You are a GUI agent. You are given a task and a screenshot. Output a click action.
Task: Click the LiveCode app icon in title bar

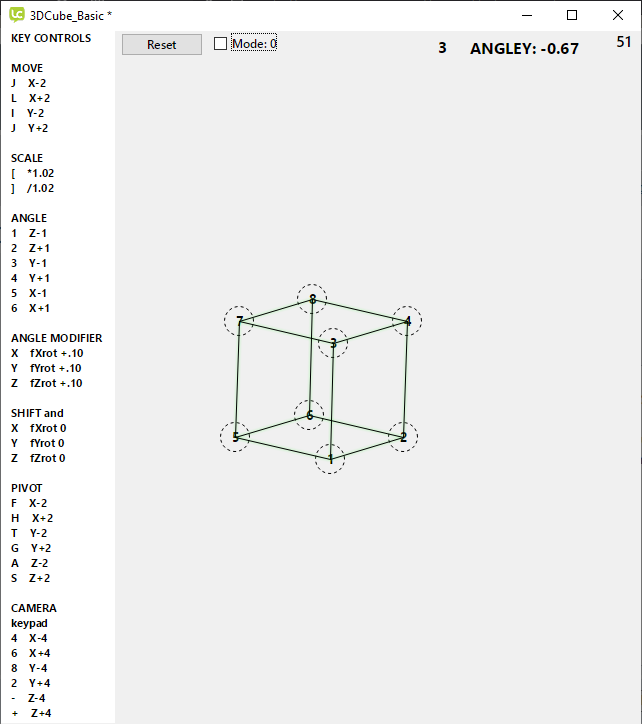17,15
